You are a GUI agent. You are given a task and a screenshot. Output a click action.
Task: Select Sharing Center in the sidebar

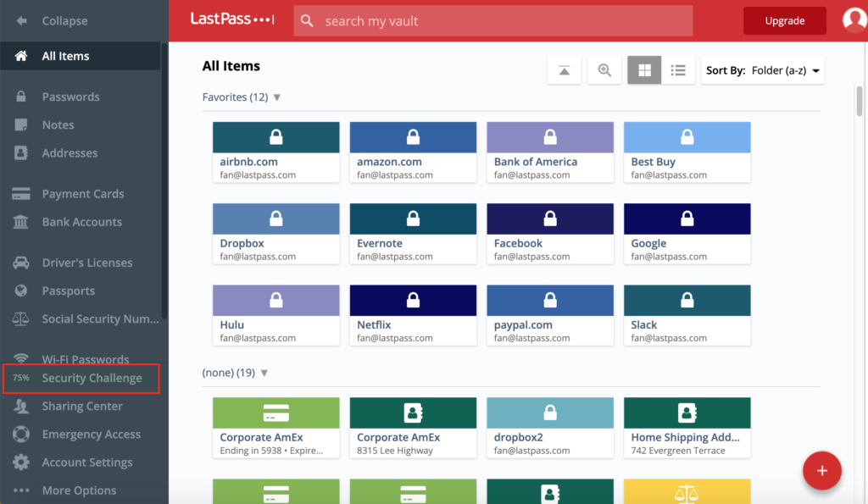(x=82, y=407)
